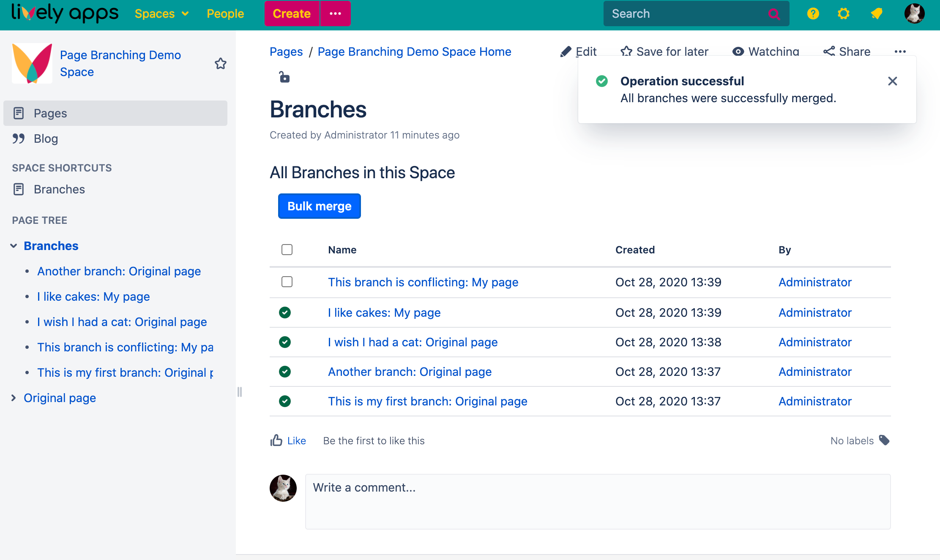
Task: Click merged checkmark for I wish I had a cat
Action: [x=285, y=342]
